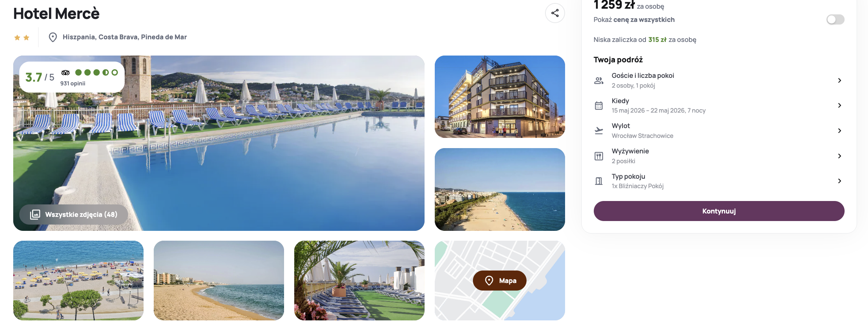This screenshot has height=334, width=868.
Task: Click the calendar icon beside Kiedy
Action: point(599,105)
